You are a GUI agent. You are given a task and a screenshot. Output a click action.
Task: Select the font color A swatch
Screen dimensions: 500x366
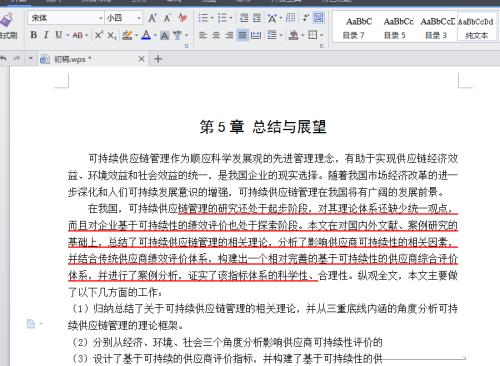[146, 35]
